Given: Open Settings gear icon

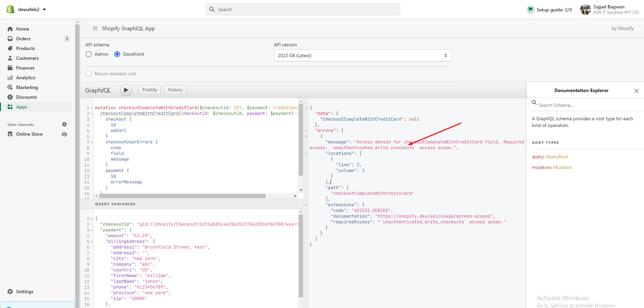Looking at the screenshot, I should click(10, 292).
